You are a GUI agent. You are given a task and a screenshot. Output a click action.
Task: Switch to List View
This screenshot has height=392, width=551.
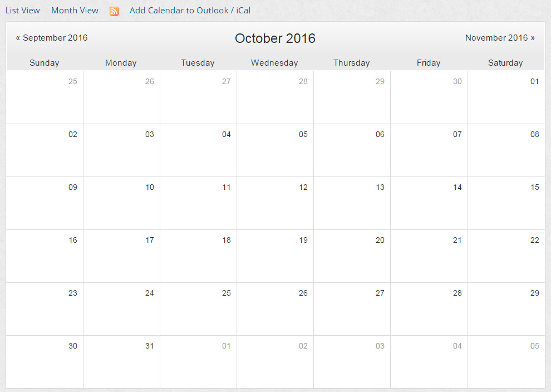(x=22, y=11)
